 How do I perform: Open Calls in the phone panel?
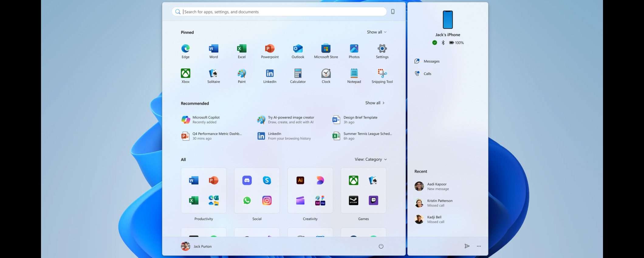point(427,74)
